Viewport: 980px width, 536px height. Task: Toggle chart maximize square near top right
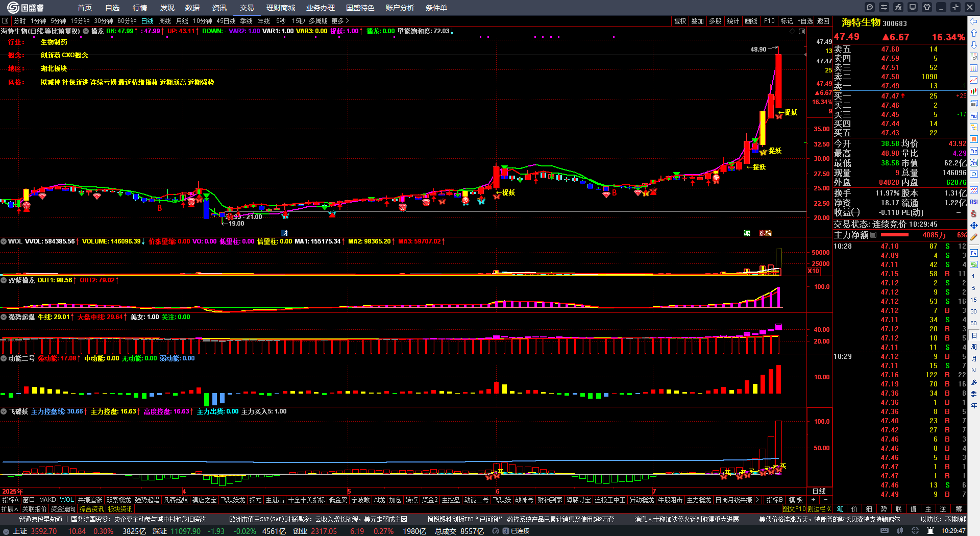click(802, 31)
